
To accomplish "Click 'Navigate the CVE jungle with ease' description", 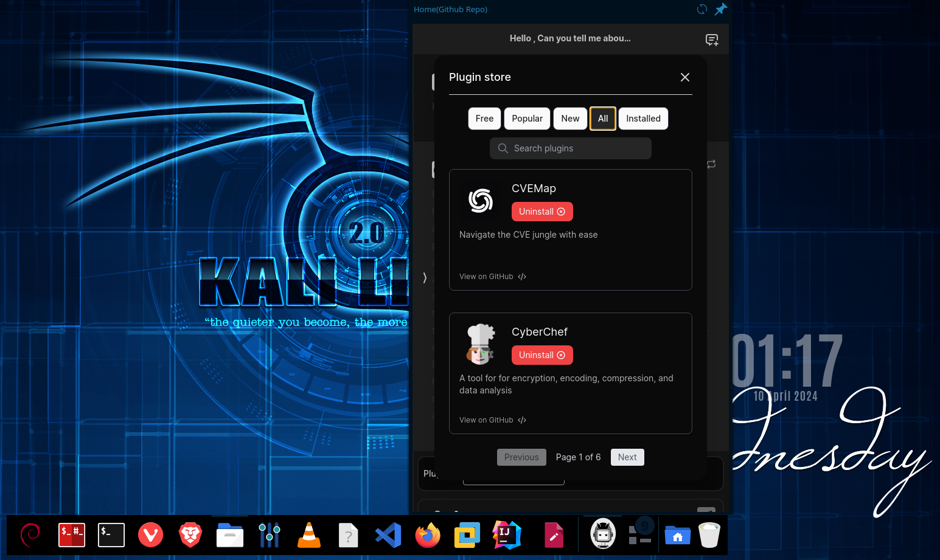I will (x=528, y=235).
